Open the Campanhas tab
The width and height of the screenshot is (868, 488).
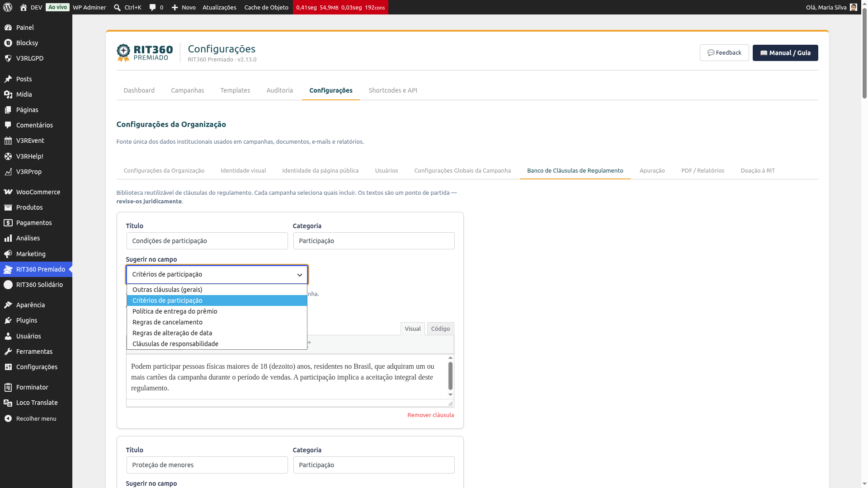188,90
